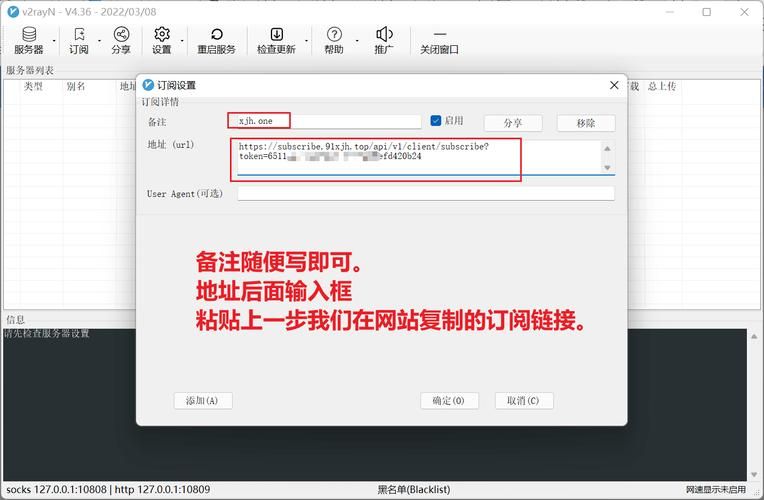The image size is (764, 500).
Task: Expand the dropdown arrow beside 设置
Action: pos(182,41)
